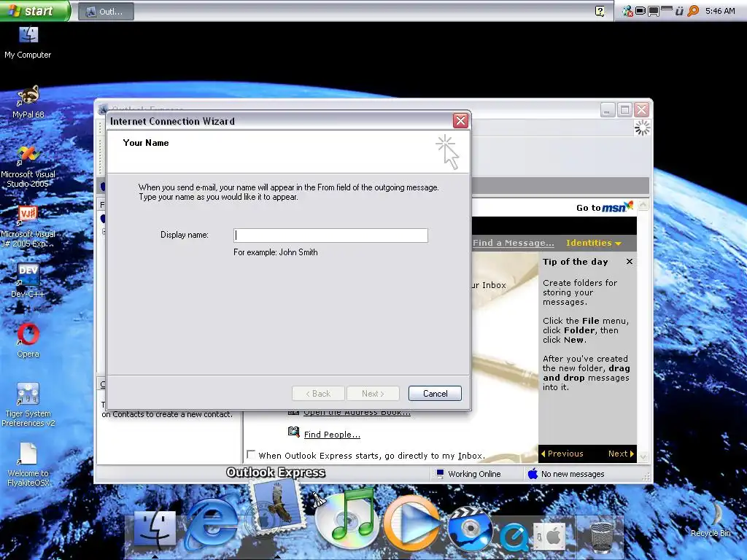Click the 'No new messages' status text

[573, 474]
